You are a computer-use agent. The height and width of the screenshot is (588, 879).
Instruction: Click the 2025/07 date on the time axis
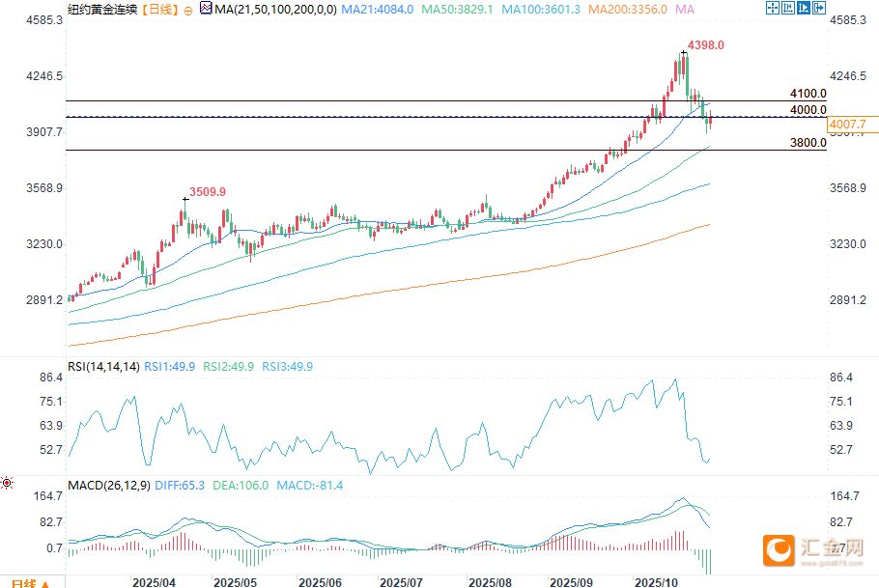pos(402,582)
